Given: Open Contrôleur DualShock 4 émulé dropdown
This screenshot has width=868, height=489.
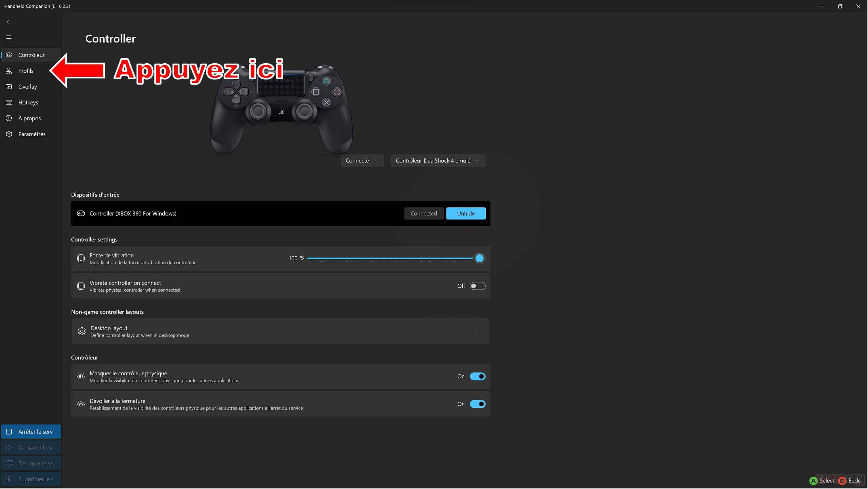Looking at the screenshot, I should click(x=438, y=161).
